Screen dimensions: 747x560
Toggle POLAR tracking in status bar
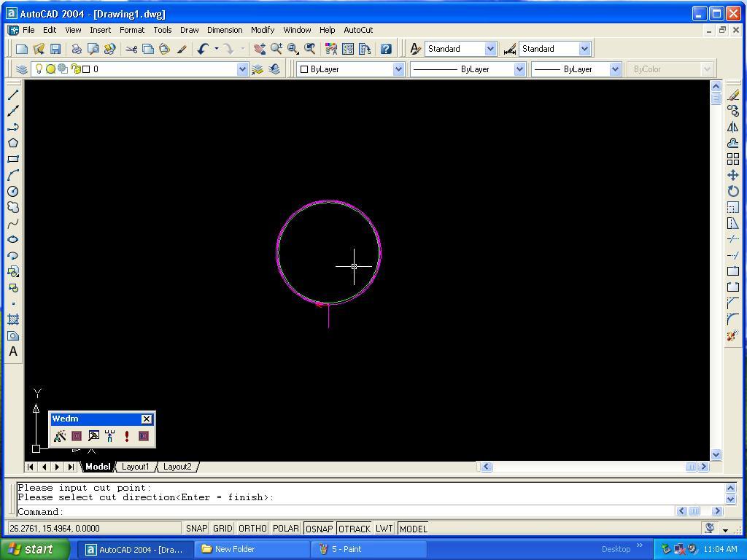pyautogui.click(x=286, y=529)
